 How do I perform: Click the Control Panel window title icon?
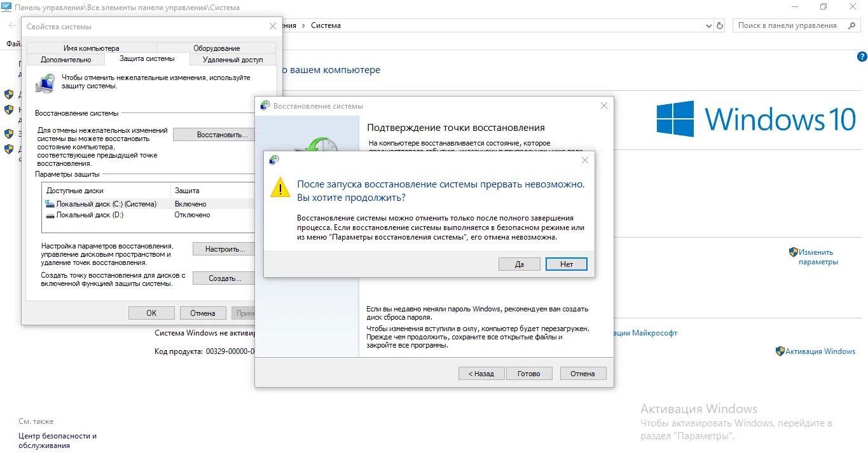click(6, 7)
